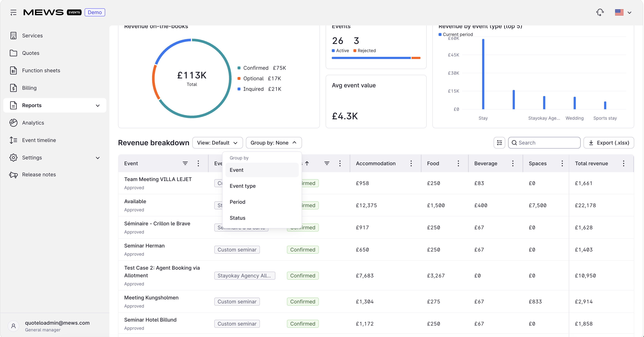644x337 pixels.
Task: Open the support headset icon
Action: point(600,12)
